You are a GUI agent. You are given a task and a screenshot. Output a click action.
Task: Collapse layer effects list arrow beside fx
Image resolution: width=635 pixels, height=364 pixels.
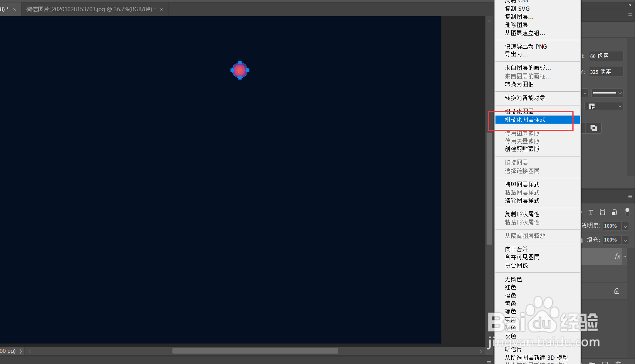625,256
